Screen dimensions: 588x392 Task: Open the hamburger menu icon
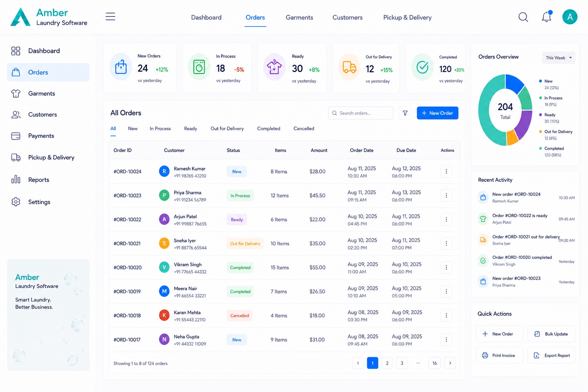(x=110, y=16)
